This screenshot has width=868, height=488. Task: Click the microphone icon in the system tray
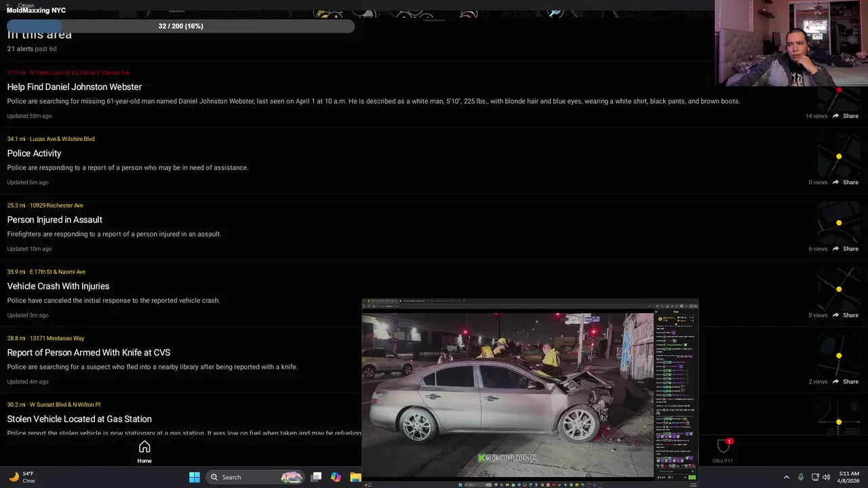coord(801,477)
